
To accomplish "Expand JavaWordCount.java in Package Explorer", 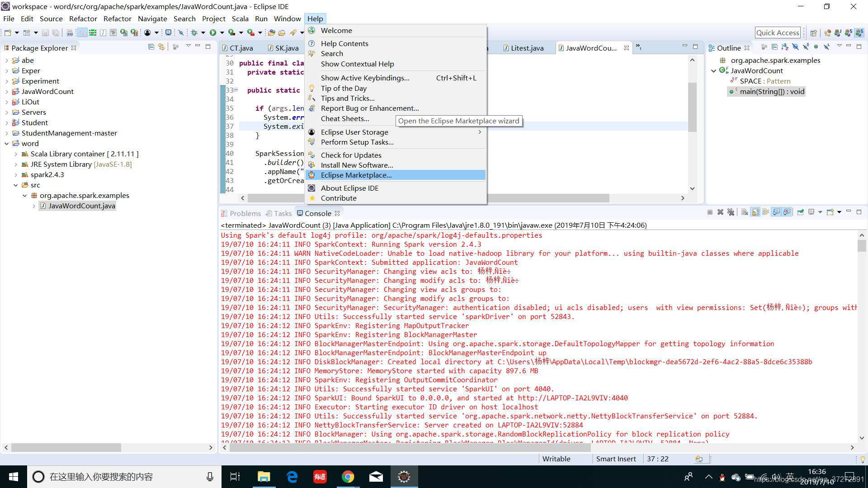I will (34, 206).
